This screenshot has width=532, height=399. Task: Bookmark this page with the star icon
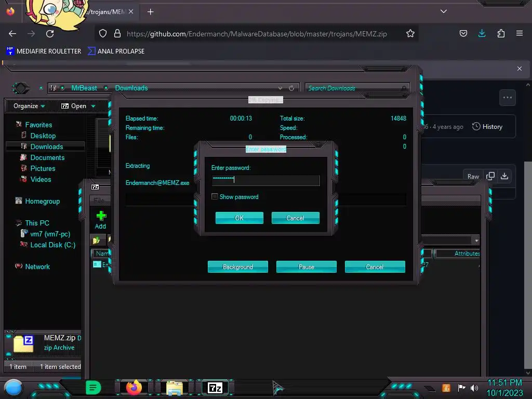tap(410, 34)
